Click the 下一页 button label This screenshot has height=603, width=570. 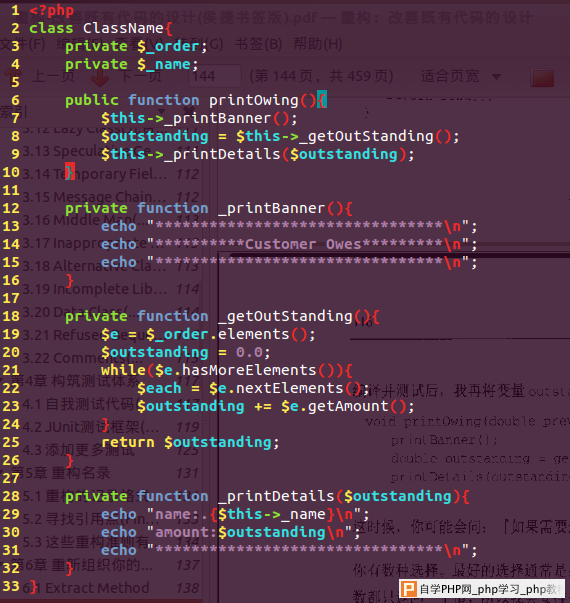pyautogui.click(x=140, y=76)
